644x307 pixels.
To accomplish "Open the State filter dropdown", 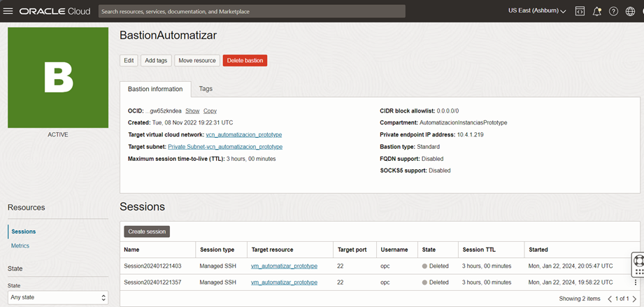I will [x=58, y=297].
